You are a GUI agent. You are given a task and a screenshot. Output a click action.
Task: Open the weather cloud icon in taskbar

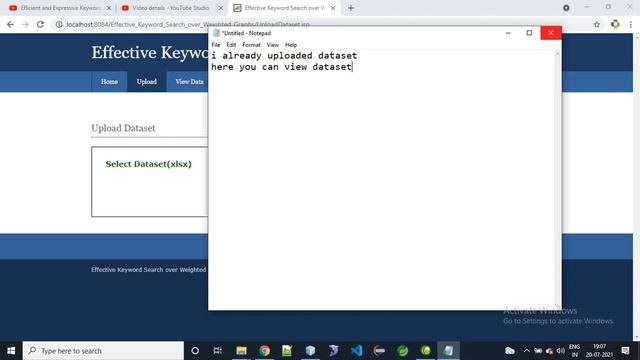coord(510,351)
